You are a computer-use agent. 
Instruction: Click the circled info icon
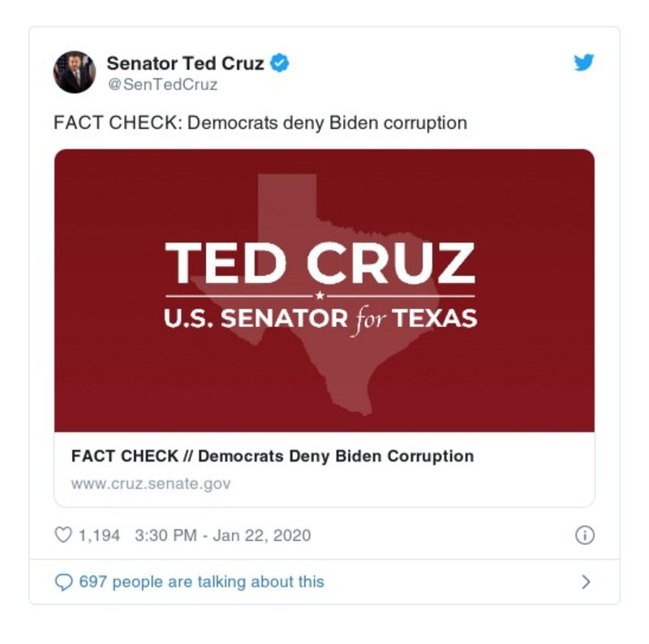coord(584,535)
